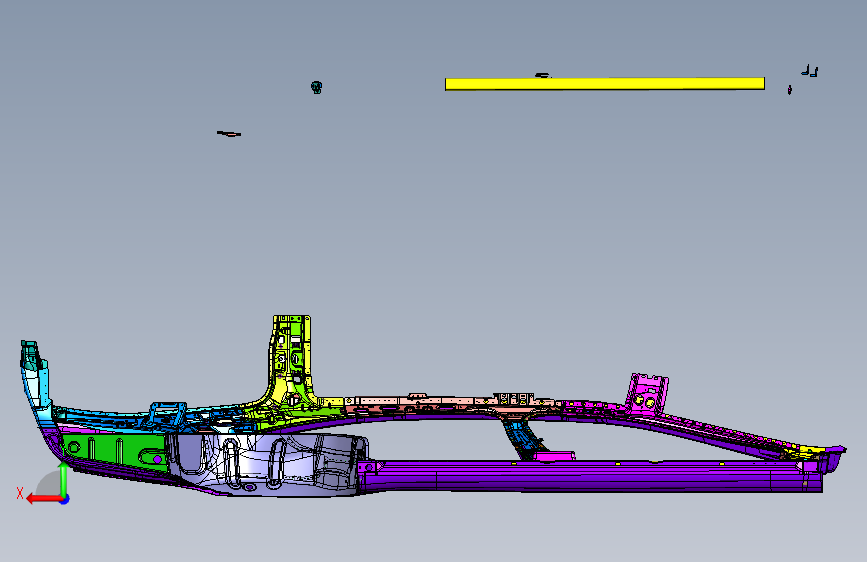
Task: Select the cyan curved pillar at far left
Action: point(35,382)
